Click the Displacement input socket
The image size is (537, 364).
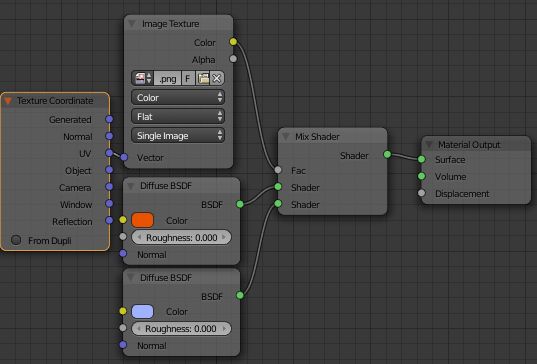point(422,193)
